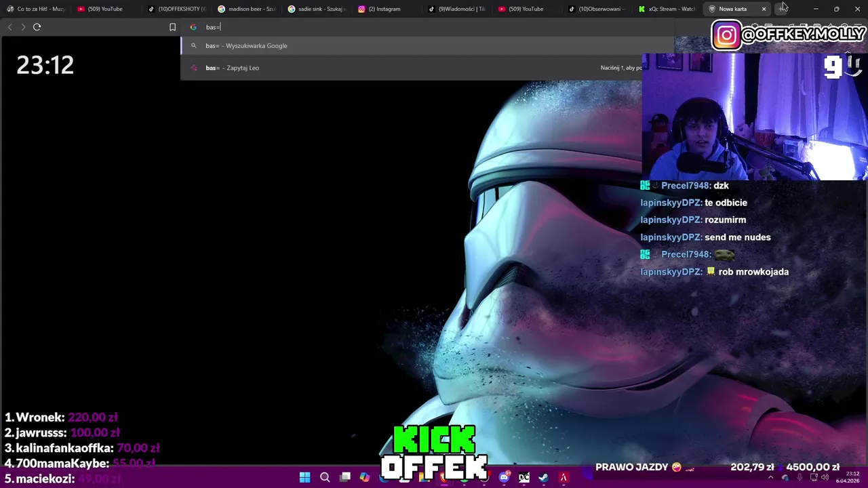Image resolution: width=868 pixels, height=488 pixels.
Task: Click the address bar containing 'bas='
Action: 427,27
